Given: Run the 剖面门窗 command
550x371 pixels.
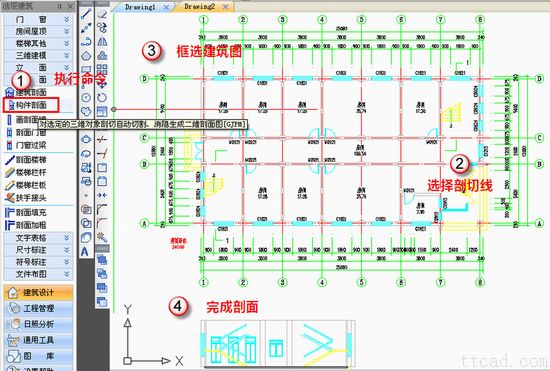Looking at the screenshot, I should click(27, 133).
